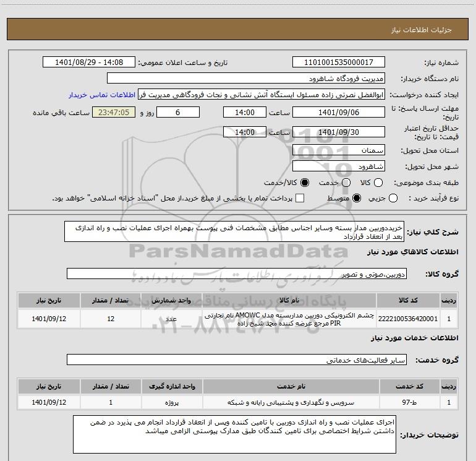476x461 pixels.
Task: Choose the جزیی purchase type radio
Action: [393, 198]
